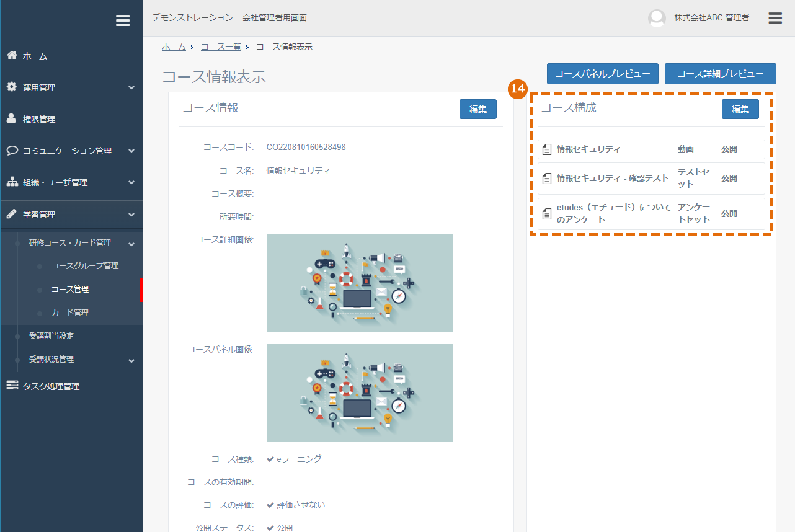795x532 pixels.
Task: Click the speech bubble icon for コミュニケーション管理
Action: point(12,150)
